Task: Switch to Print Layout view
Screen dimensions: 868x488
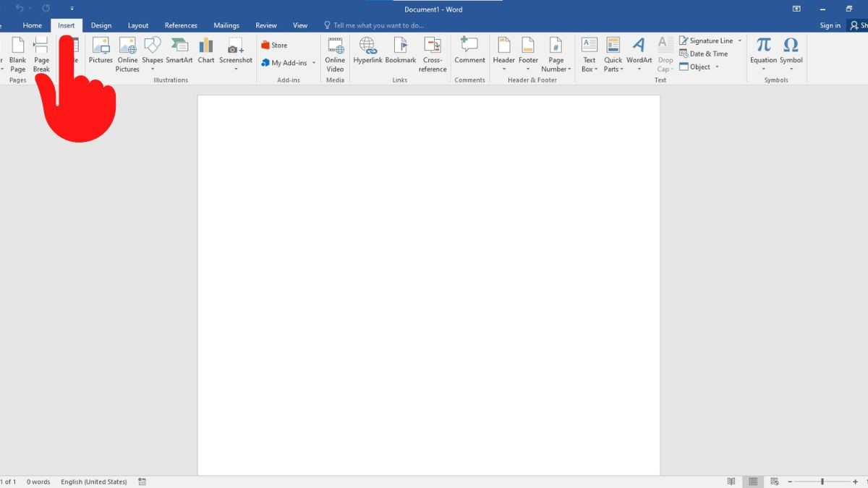Action: (x=753, y=481)
